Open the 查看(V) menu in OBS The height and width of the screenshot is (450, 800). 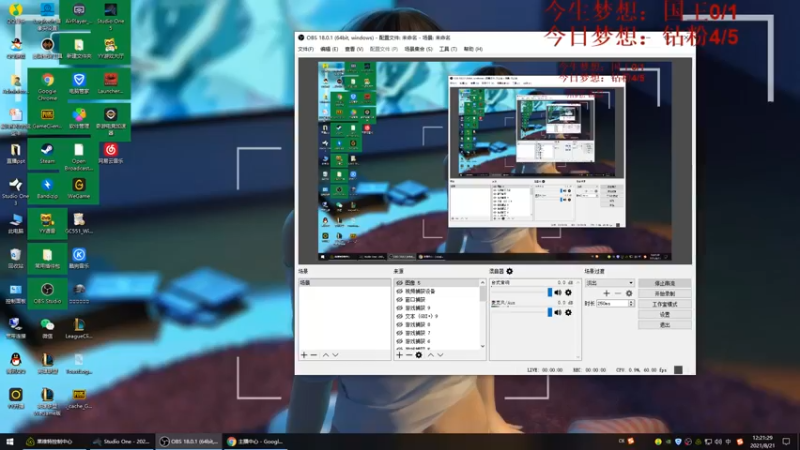(x=354, y=49)
